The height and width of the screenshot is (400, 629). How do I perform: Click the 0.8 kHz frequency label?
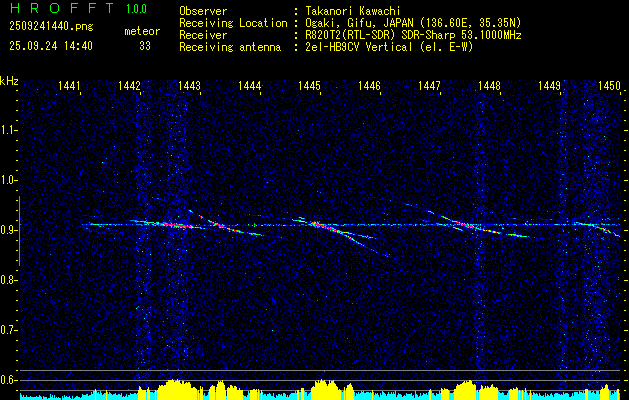8,280
